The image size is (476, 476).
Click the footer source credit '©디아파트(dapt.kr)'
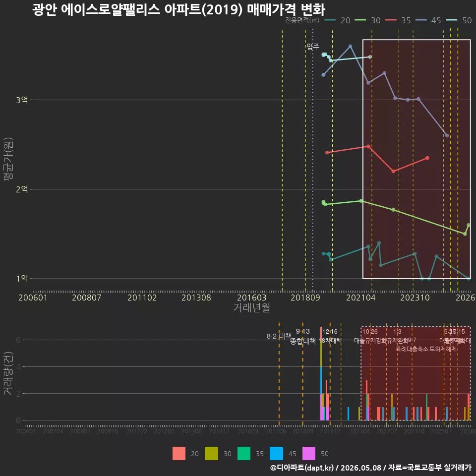(302, 468)
